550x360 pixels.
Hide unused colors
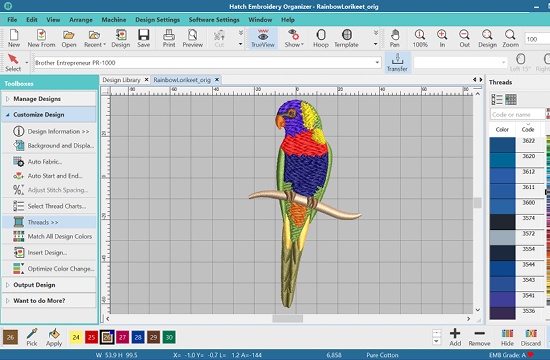pyautogui.click(x=507, y=338)
